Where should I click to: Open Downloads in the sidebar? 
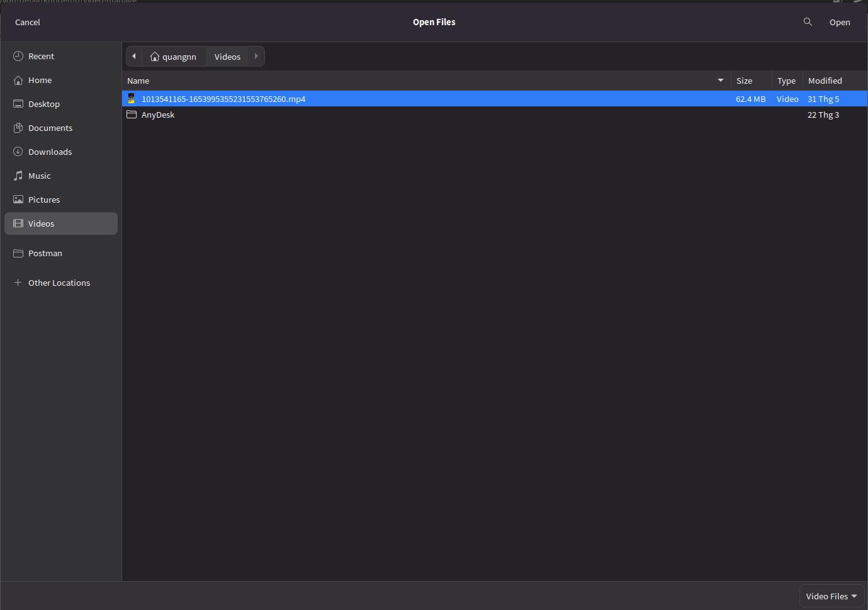[x=61, y=152]
